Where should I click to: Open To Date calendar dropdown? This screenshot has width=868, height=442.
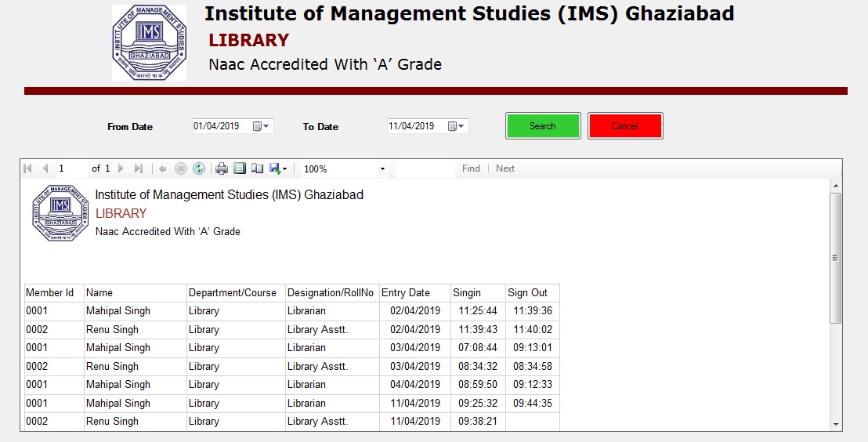coord(457,126)
